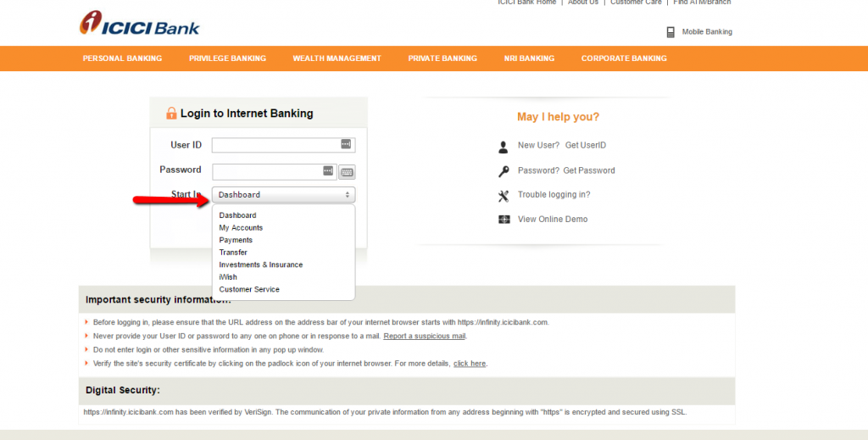Follow the click here security certificate link
Viewport: 868px width, 440px height.
(470, 364)
